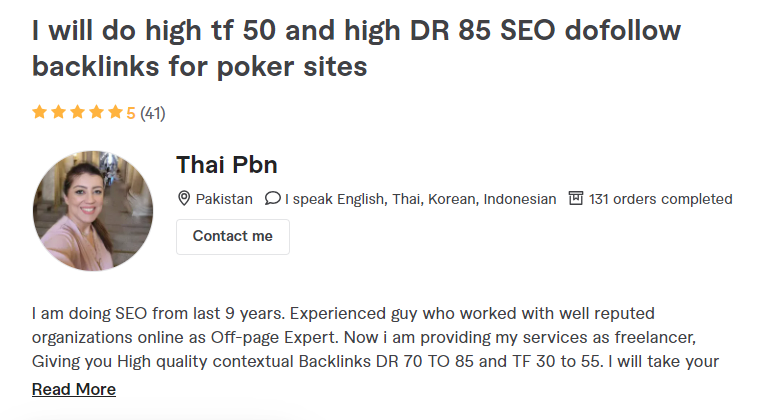Click the 131 orders completed text

point(660,199)
